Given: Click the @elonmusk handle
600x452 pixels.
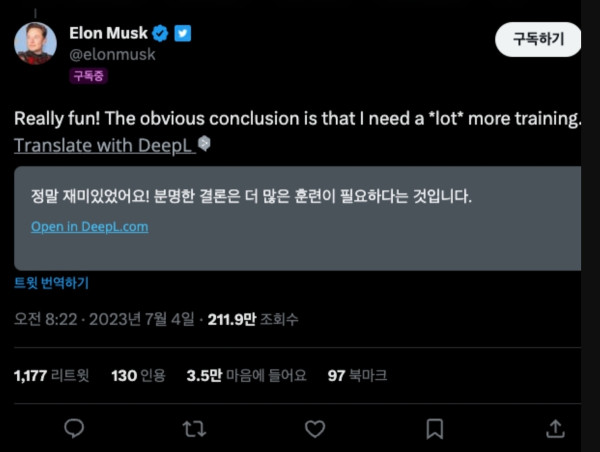Looking at the screenshot, I should click(x=111, y=54).
